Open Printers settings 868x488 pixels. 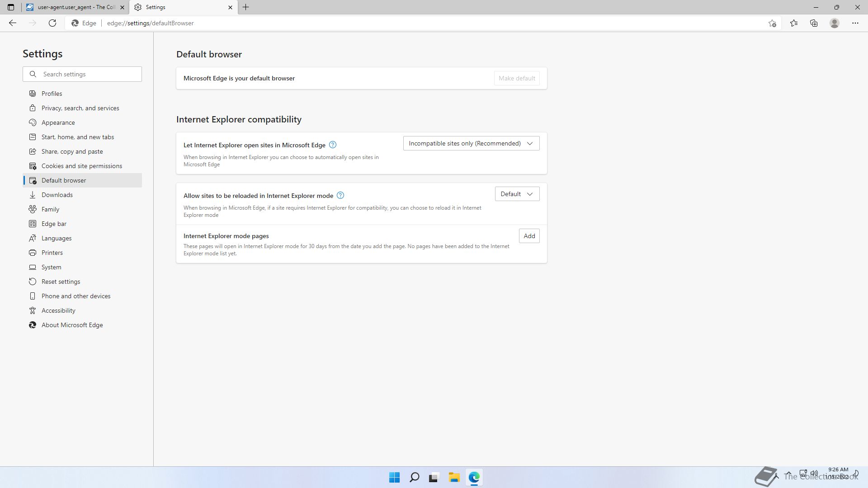tap(82, 253)
